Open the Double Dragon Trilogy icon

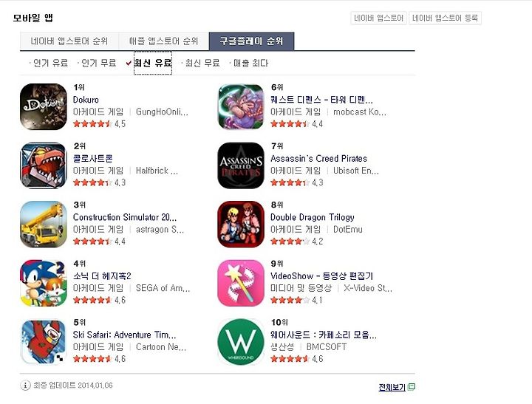click(241, 225)
